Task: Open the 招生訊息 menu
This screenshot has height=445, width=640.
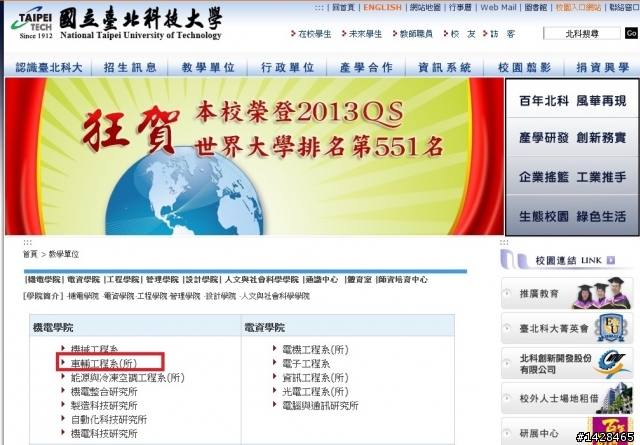Action: click(x=130, y=67)
